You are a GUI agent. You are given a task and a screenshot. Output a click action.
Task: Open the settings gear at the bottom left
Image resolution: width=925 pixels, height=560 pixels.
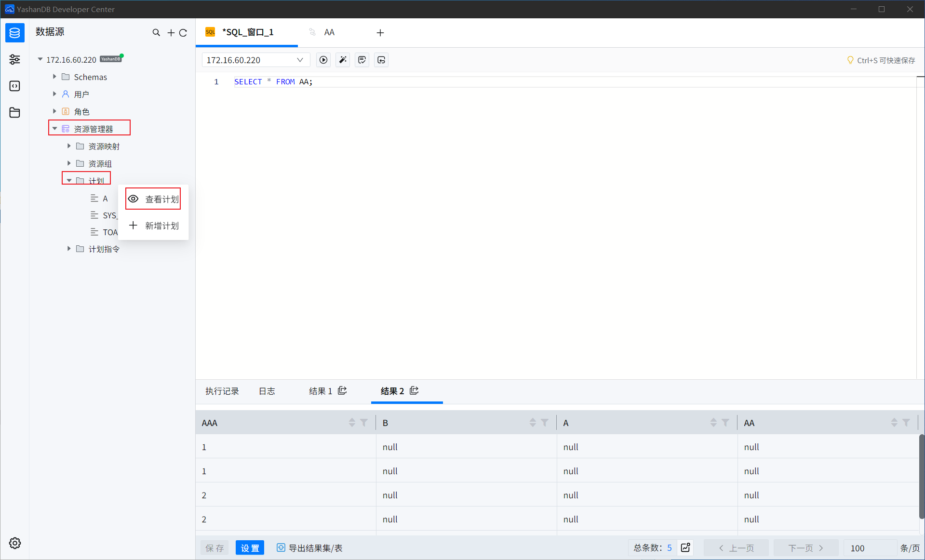point(14,543)
